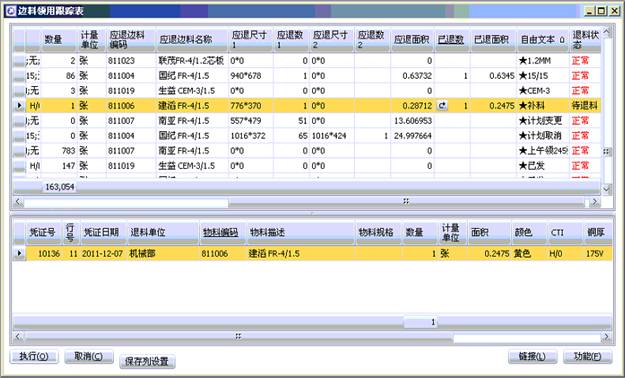Click the window icon in title bar

(11, 11)
